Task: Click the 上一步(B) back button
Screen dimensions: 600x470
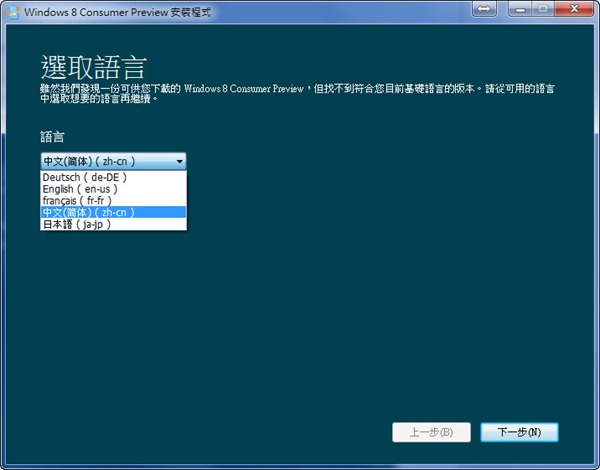Action: (431, 432)
